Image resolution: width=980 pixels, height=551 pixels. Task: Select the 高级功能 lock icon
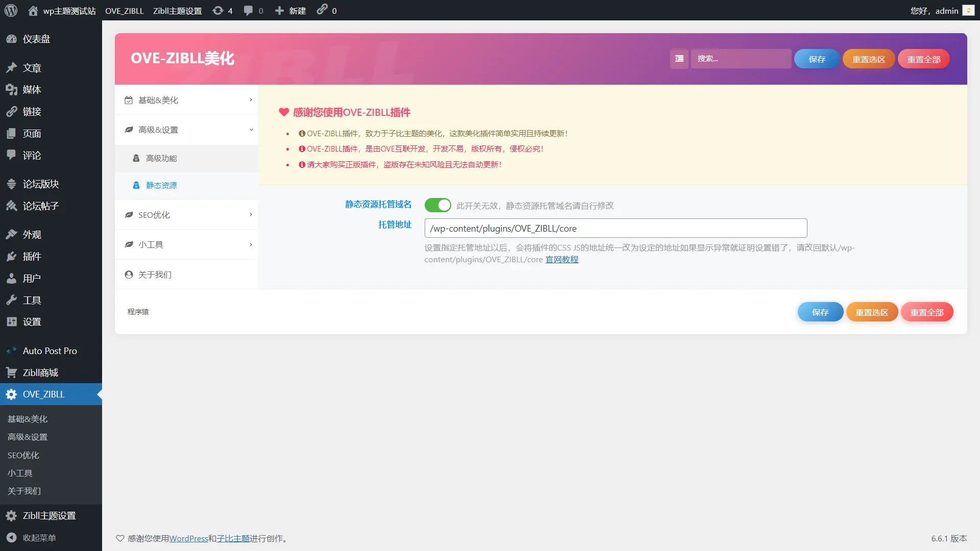tap(135, 158)
